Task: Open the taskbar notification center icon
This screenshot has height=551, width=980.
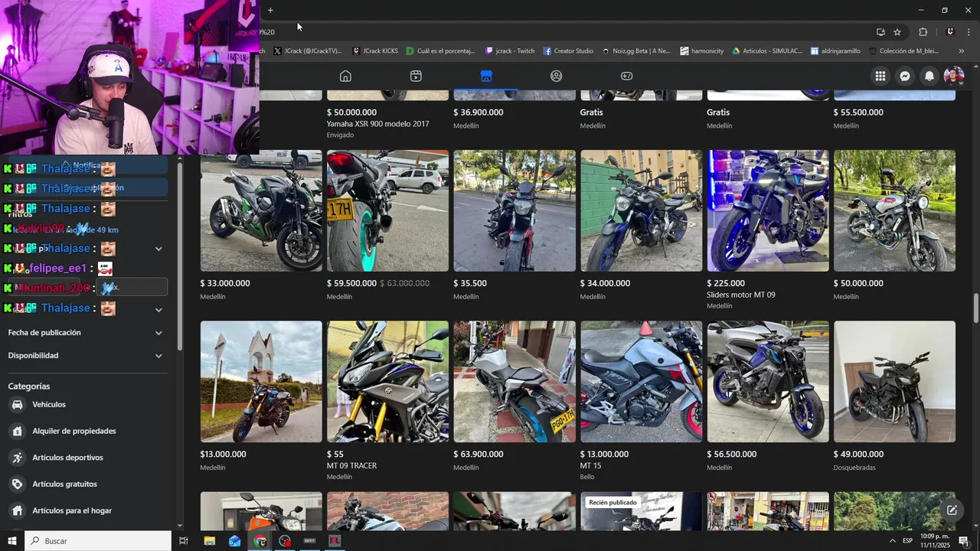Action: [965, 541]
